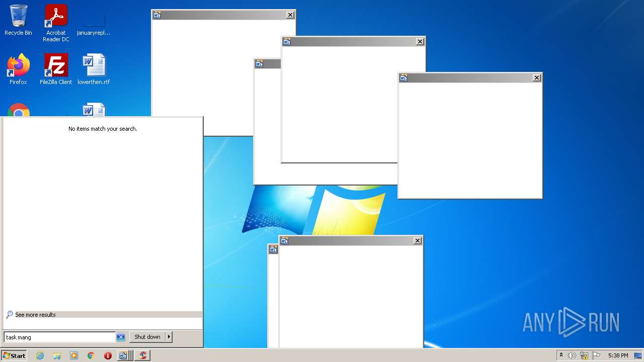The width and height of the screenshot is (644, 362).
Task: Click "No items match your search." text
Action: 103,129
